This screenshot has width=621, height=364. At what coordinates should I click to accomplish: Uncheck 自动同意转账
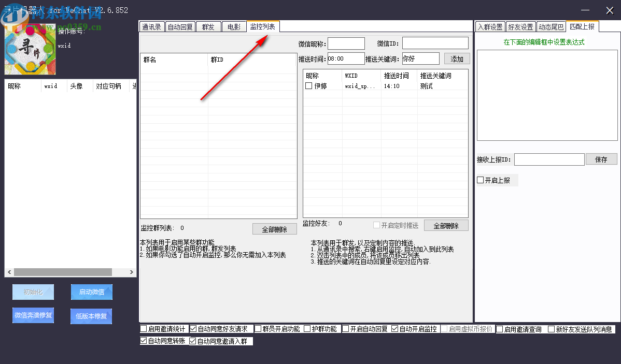[x=144, y=341]
